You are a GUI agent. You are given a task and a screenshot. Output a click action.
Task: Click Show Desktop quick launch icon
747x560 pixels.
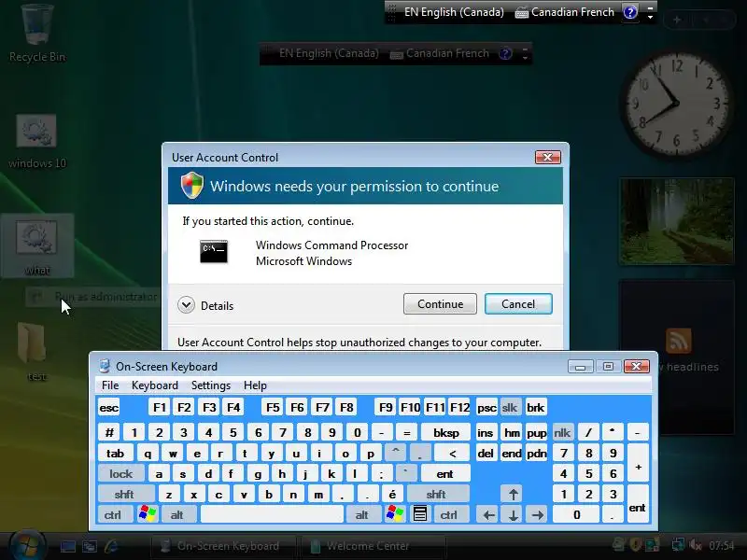[68, 546]
